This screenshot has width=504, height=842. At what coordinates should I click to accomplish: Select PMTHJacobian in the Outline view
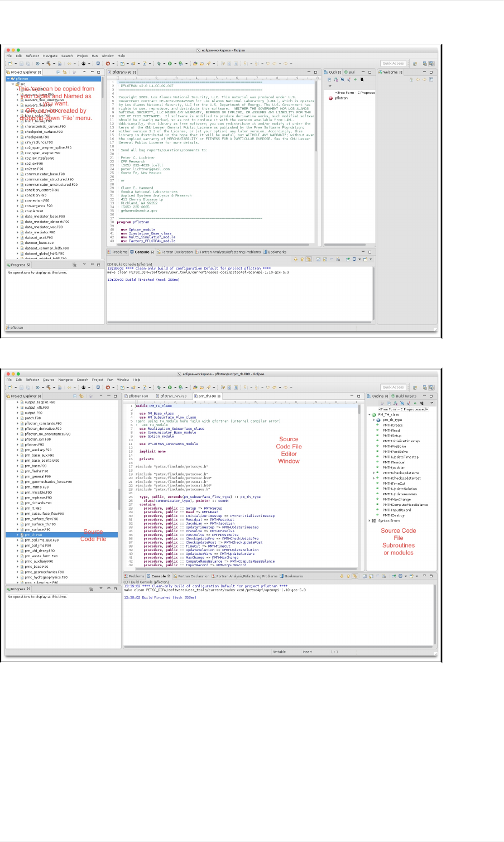[x=394, y=467]
